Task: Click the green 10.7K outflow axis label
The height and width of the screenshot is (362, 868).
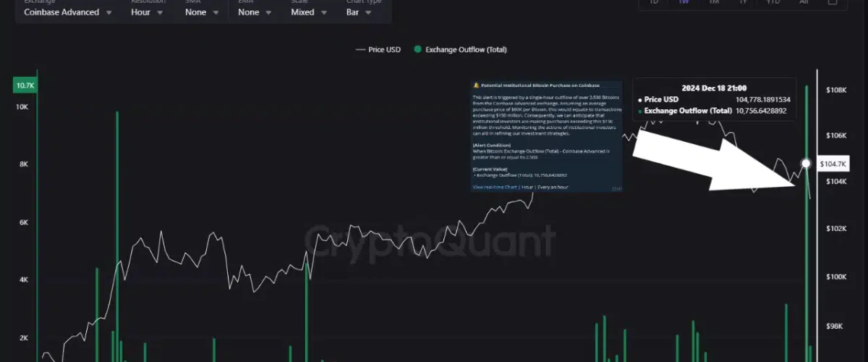Action: pyautogui.click(x=24, y=86)
